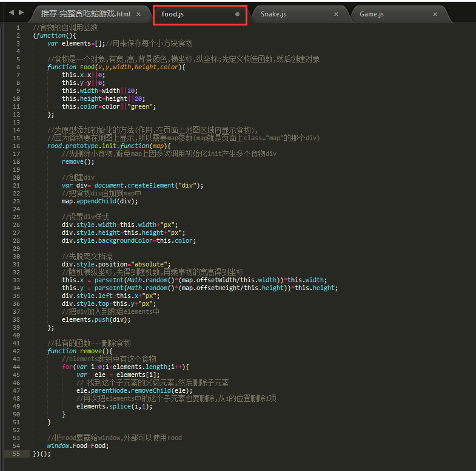The height and width of the screenshot is (471, 476).
Task: Click the 'remove();' call on line 18
Action: pos(78,161)
